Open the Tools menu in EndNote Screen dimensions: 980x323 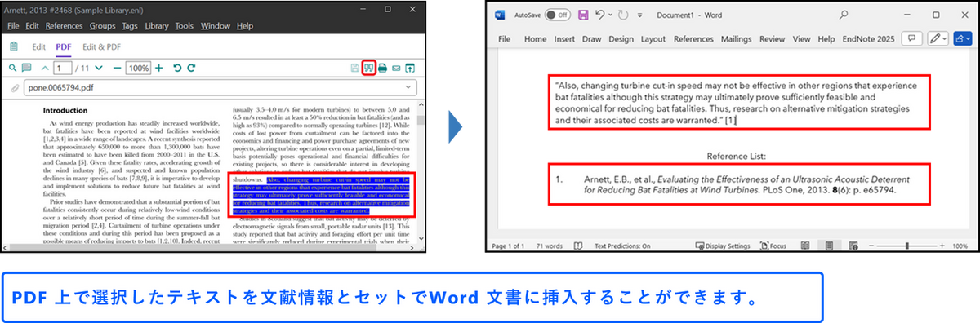point(185,26)
